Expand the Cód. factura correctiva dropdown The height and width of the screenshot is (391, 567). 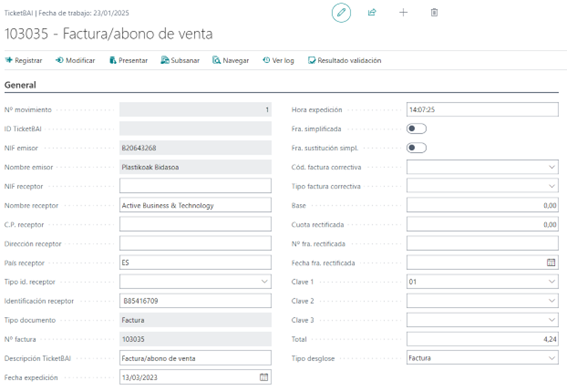(551, 167)
